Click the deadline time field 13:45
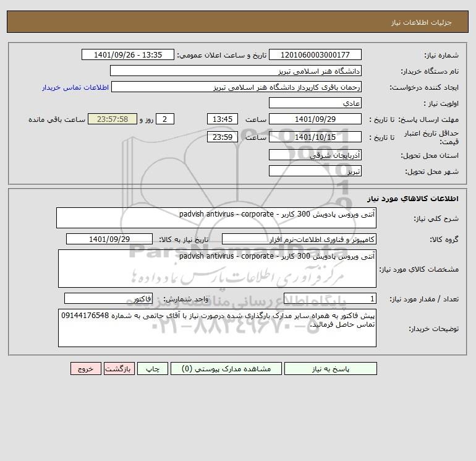 coord(222,119)
